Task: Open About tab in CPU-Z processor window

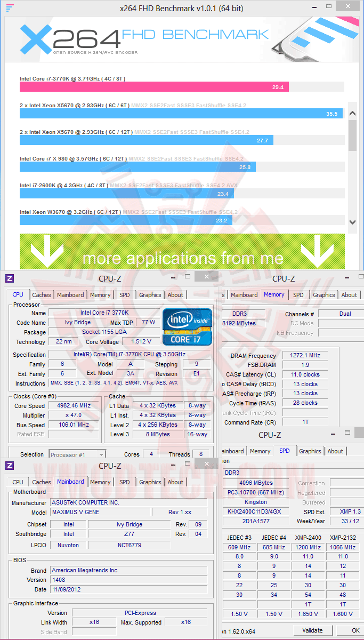Action: coord(175,295)
